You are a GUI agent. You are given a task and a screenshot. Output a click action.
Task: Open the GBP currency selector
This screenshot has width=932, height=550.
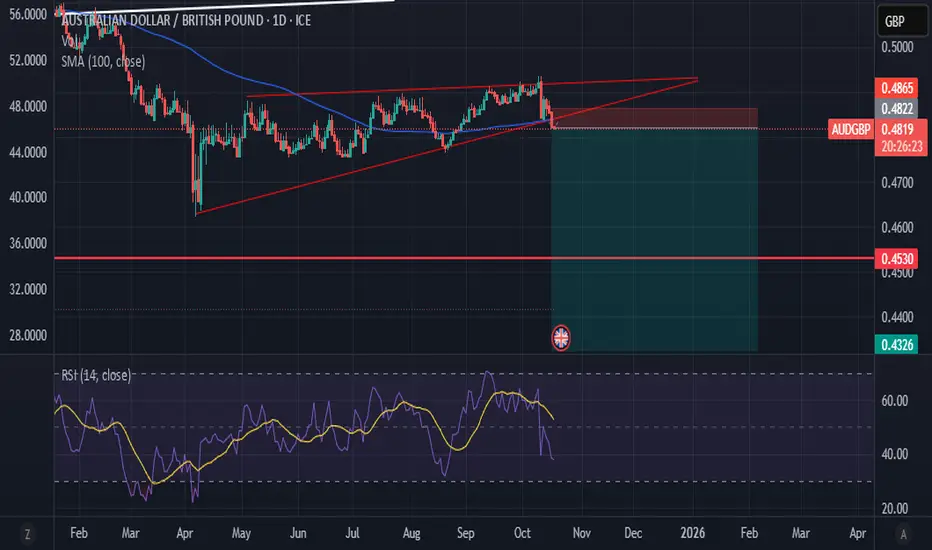[x=902, y=21]
